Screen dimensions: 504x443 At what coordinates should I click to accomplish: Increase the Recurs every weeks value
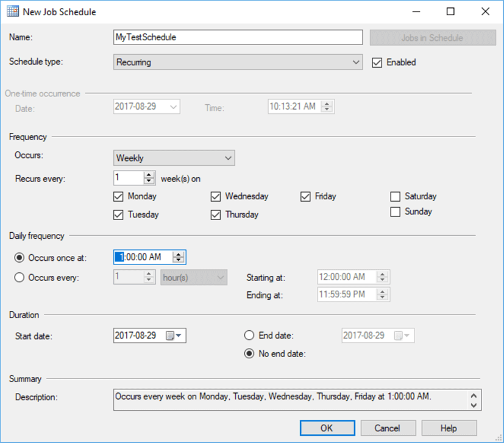[149, 175]
